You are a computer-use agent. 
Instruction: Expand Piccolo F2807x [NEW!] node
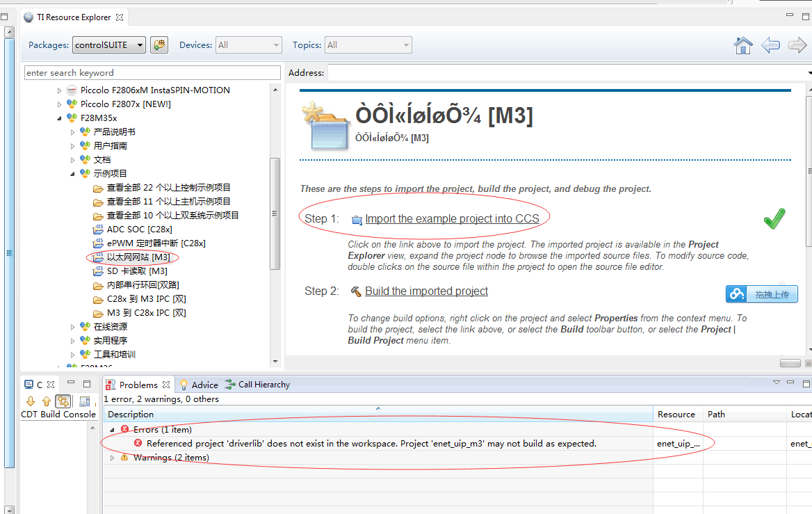[59, 104]
